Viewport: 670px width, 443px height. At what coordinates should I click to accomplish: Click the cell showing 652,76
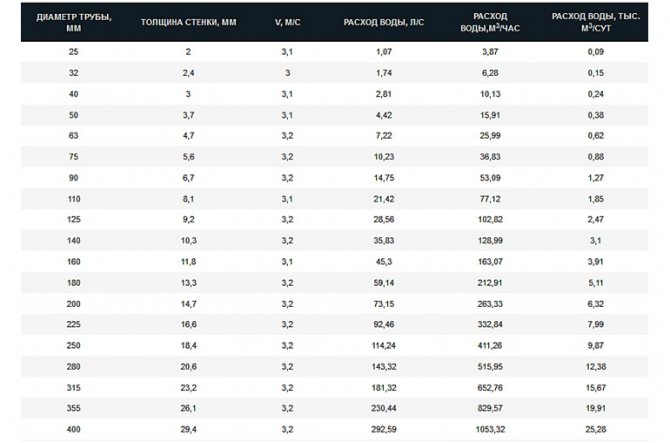click(x=490, y=388)
